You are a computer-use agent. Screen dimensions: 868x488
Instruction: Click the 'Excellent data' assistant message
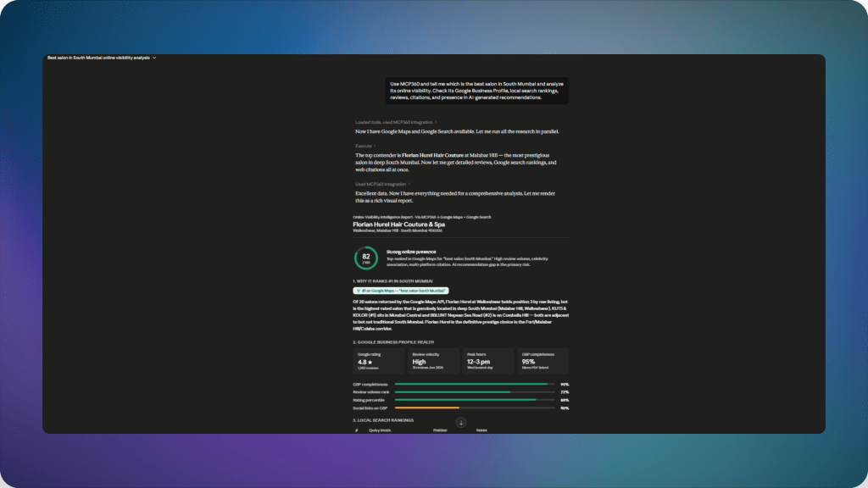click(x=455, y=197)
